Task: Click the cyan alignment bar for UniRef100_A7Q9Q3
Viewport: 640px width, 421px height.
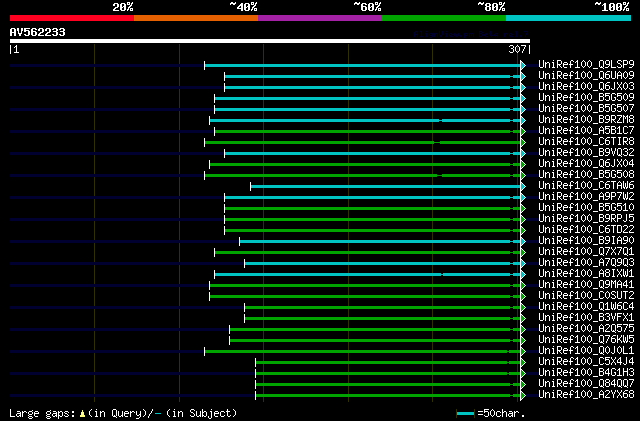Action: (382, 263)
